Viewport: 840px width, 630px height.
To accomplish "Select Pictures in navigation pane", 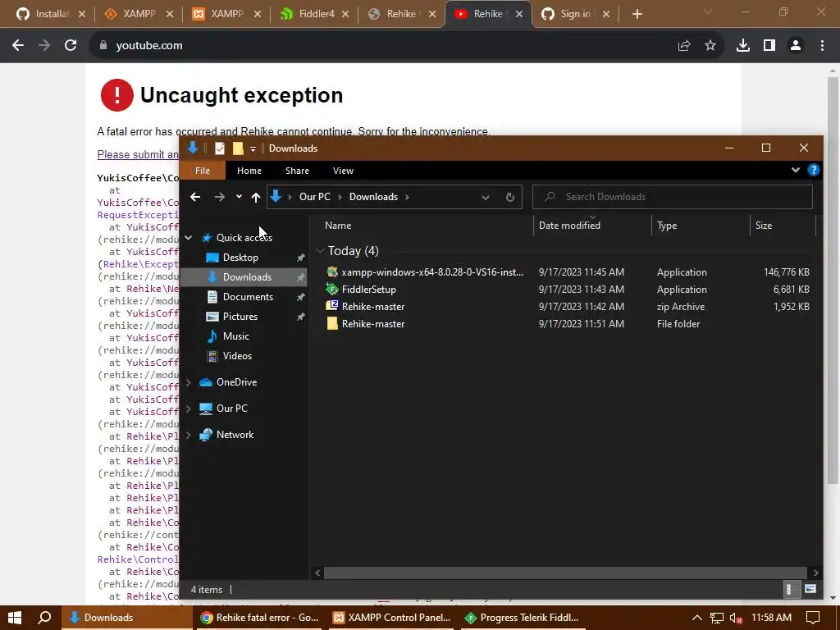I will point(240,317).
